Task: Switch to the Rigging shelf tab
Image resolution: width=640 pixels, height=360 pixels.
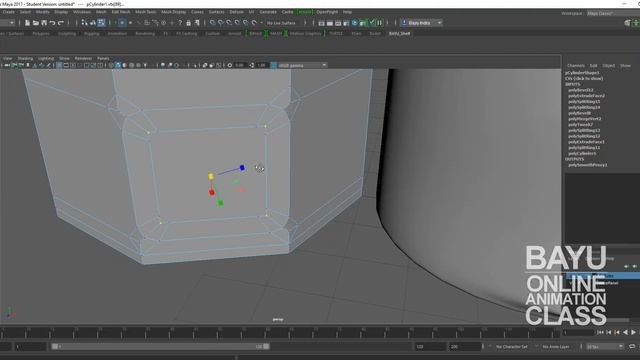Action: pyautogui.click(x=91, y=33)
